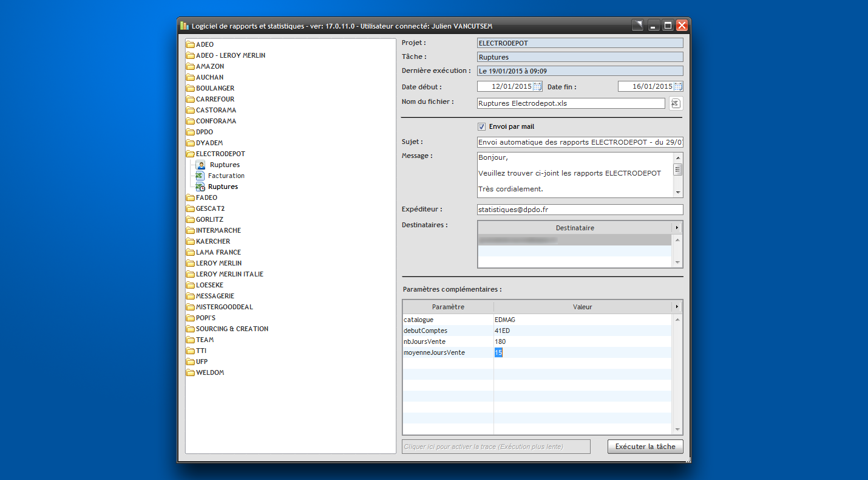Click the CONFORAMA folder icon
This screenshot has height=480, width=868.
[191, 121]
